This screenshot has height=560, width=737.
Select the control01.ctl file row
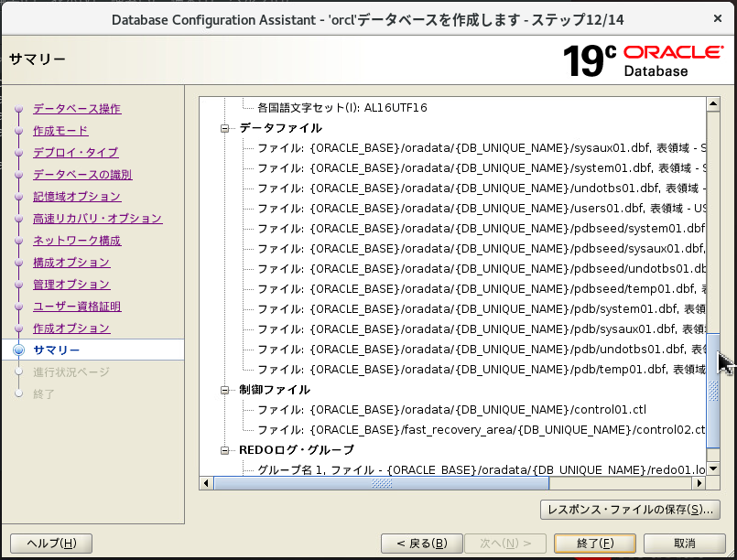coord(451,410)
